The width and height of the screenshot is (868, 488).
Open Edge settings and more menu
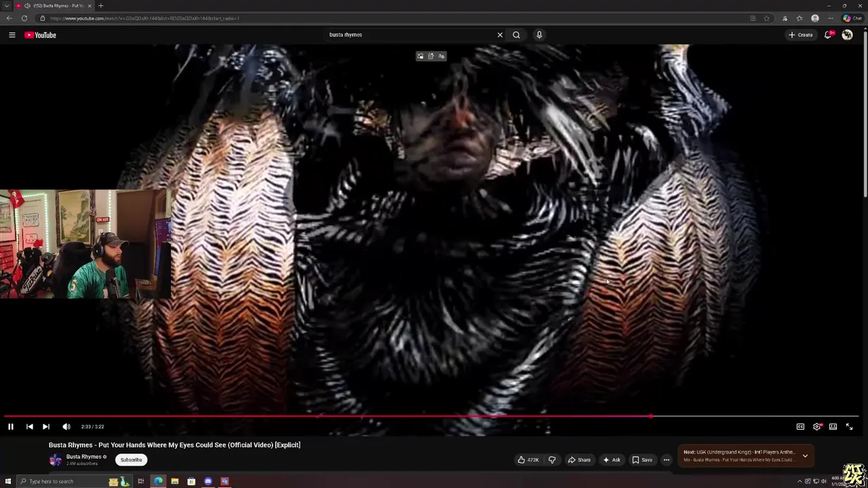click(x=830, y=18)
